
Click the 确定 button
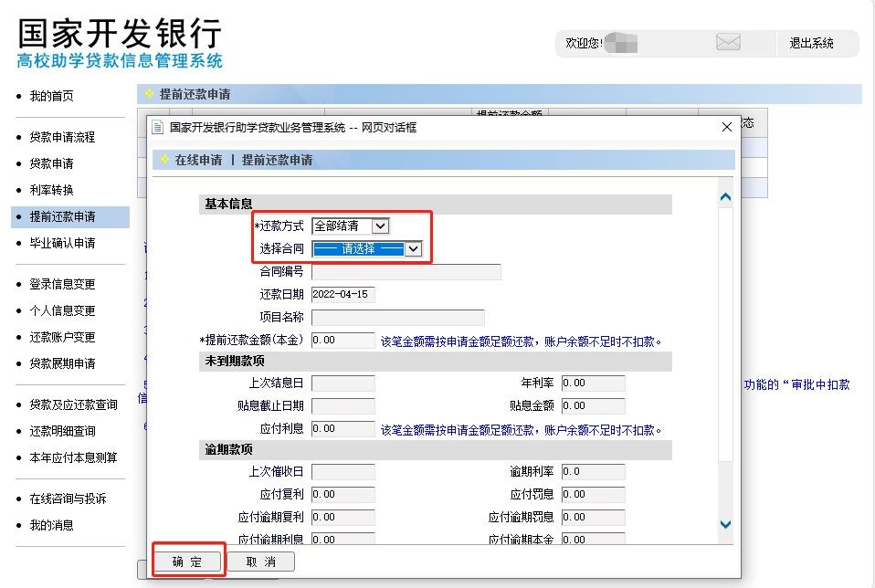pyautogui.click(x=187, y=562)
